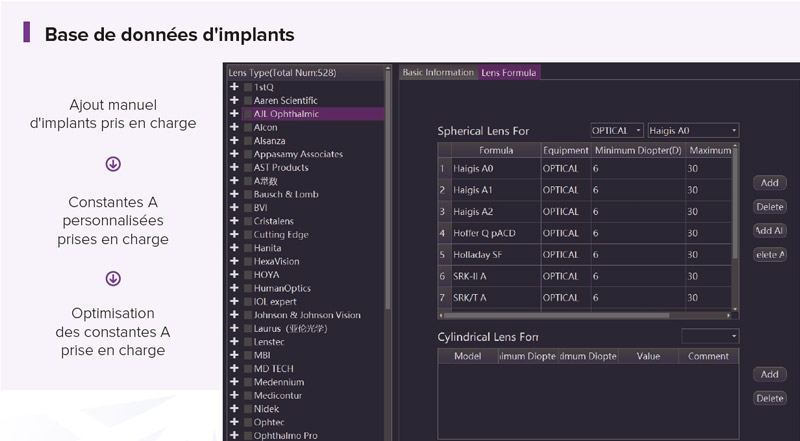Tick the HexaVision checkbox

point(248,261)
